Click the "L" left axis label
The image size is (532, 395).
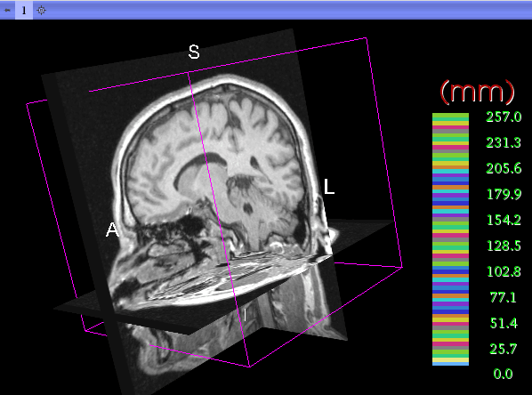328,187
